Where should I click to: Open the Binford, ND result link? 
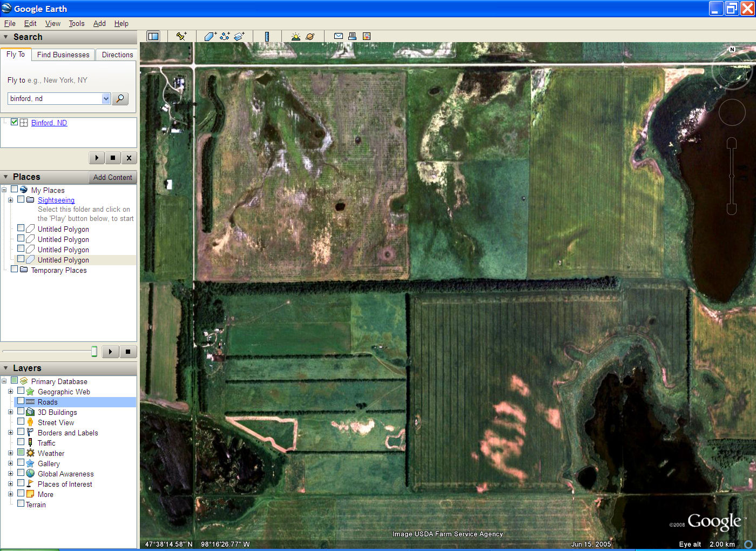[49, 123]
